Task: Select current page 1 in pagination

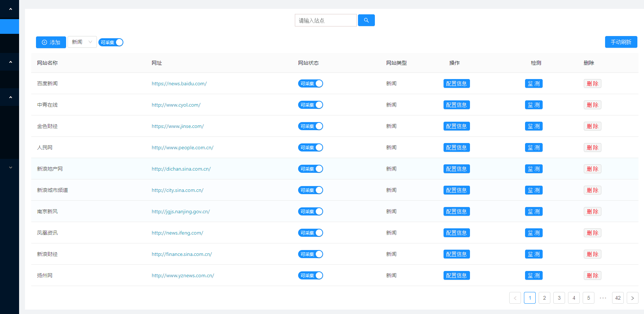Action: pos(529,298)
